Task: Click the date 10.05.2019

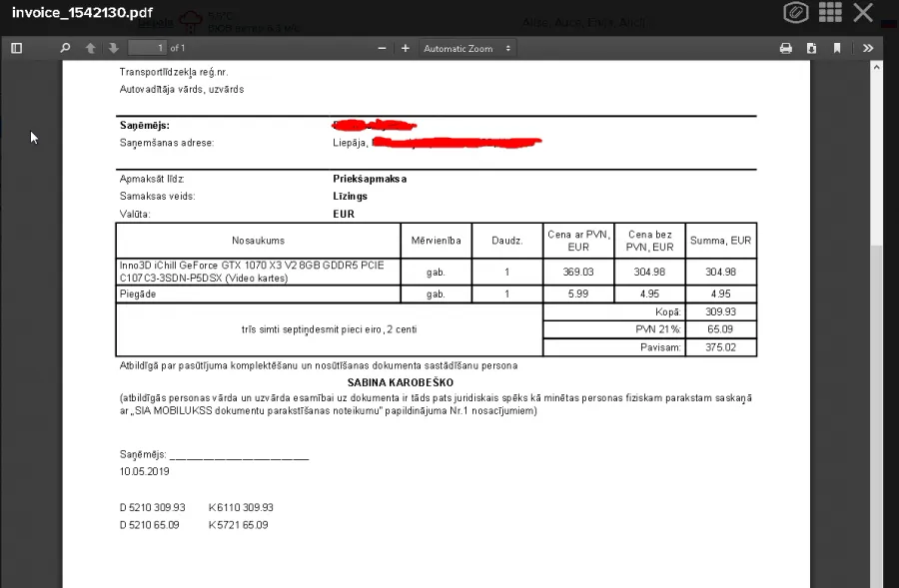Action: [145, 471]
